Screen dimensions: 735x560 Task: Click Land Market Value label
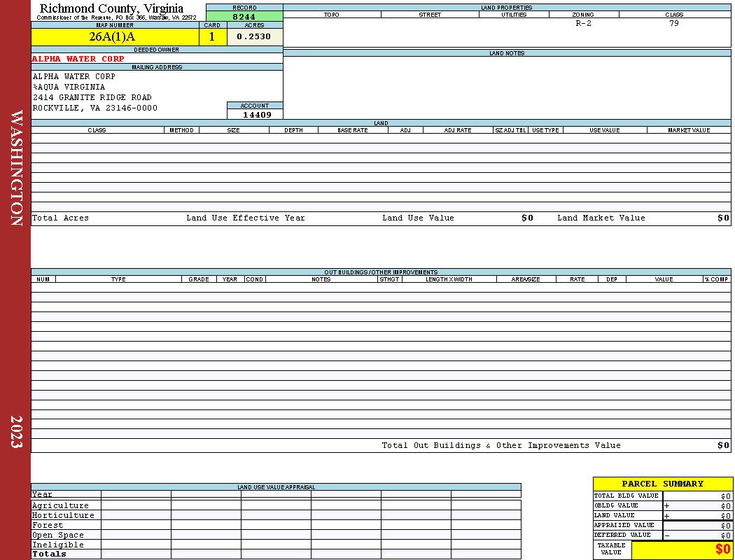[x=601, y=218]
